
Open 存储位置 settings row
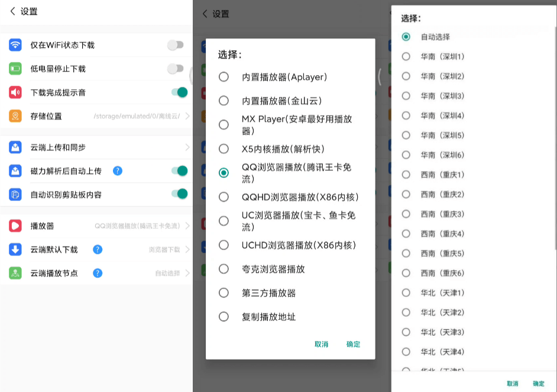pyautogui.click(x=96, y=116)
